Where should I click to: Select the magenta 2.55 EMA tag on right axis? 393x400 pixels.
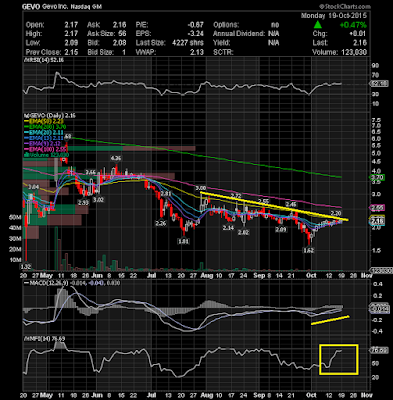tap(378, 208)
